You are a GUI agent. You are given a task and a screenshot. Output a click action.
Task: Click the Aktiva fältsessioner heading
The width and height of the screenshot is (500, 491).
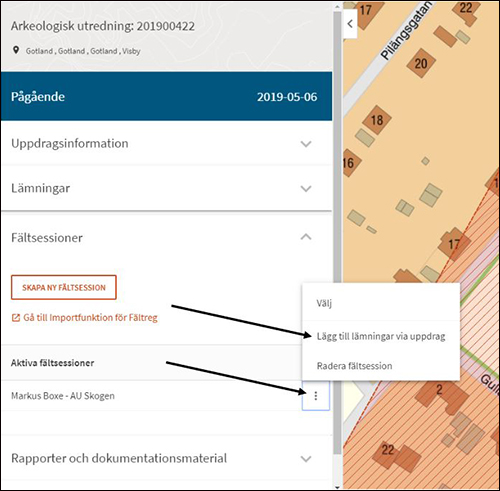(52, 363)
